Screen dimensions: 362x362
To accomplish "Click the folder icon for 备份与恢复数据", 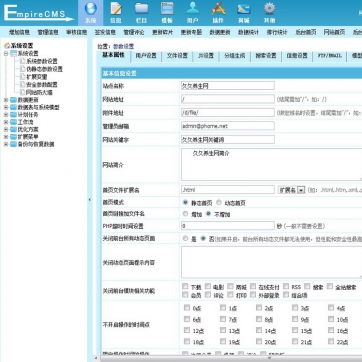I will click(13, 144).
